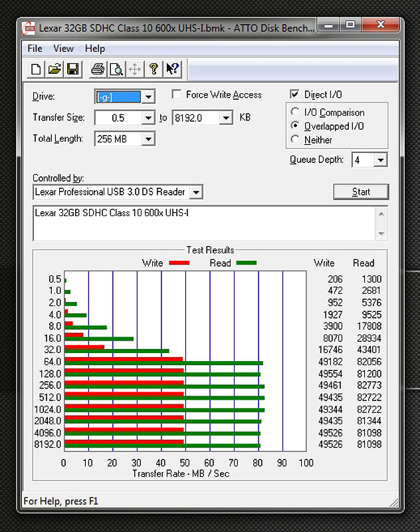The image size is (420, 532).
Task: Expand the Drive selection dropdown
Action: [149, 97]
